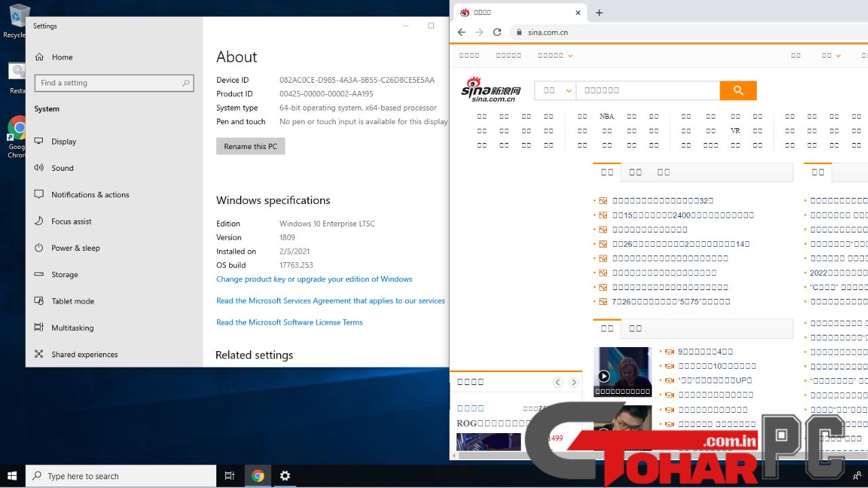This screenshot has height=488, width=868.
Task: Click search magnifier in Find a setting box
Action: (185, 83)
